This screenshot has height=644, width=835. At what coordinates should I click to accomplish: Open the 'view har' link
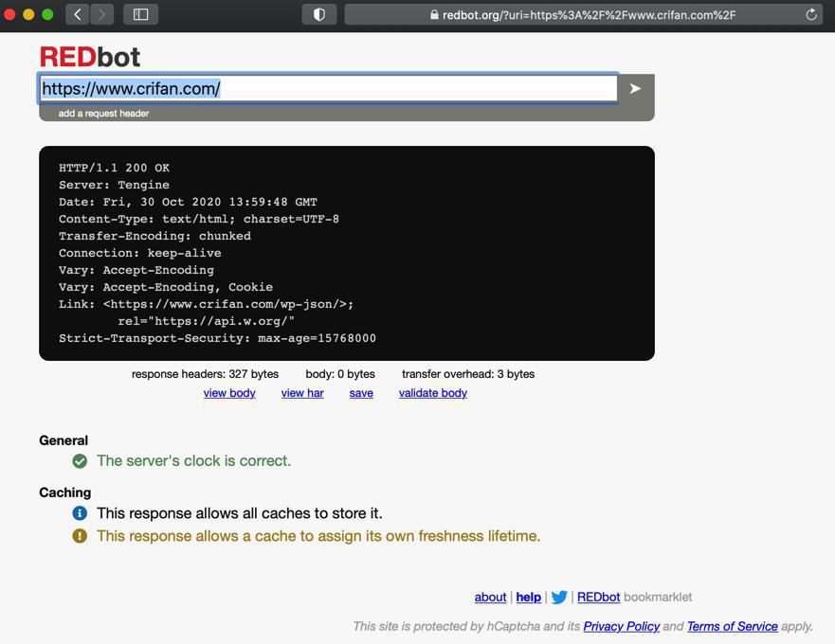pos(302,393)
